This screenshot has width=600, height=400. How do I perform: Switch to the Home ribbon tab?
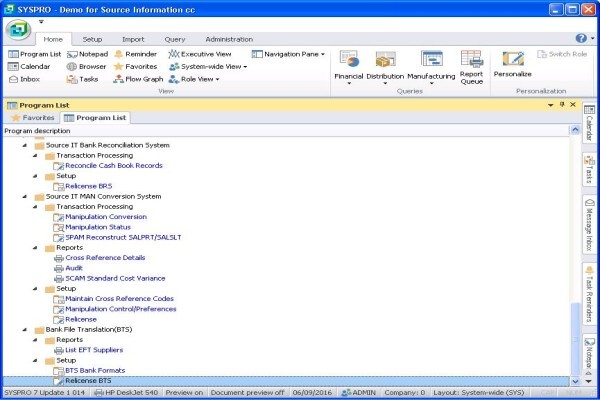pyautogui.click(x=53, y=39)
